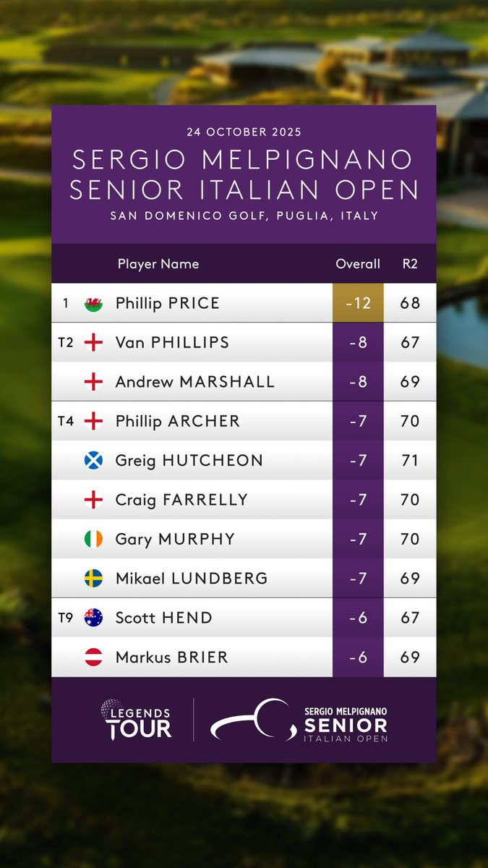
Task: Click the Ireland flag beside Gary Murphy
Action: 93,540
